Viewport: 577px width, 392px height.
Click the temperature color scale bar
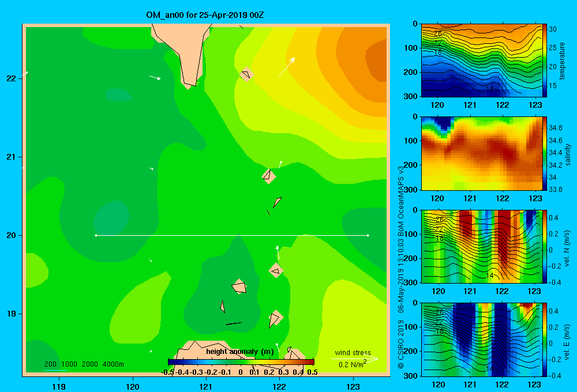[545, 61]
